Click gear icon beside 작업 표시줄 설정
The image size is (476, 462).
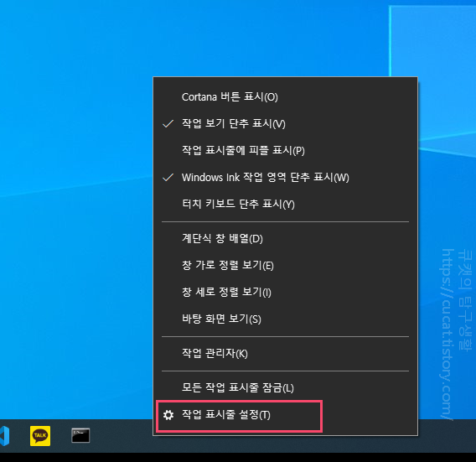point(168,415)
